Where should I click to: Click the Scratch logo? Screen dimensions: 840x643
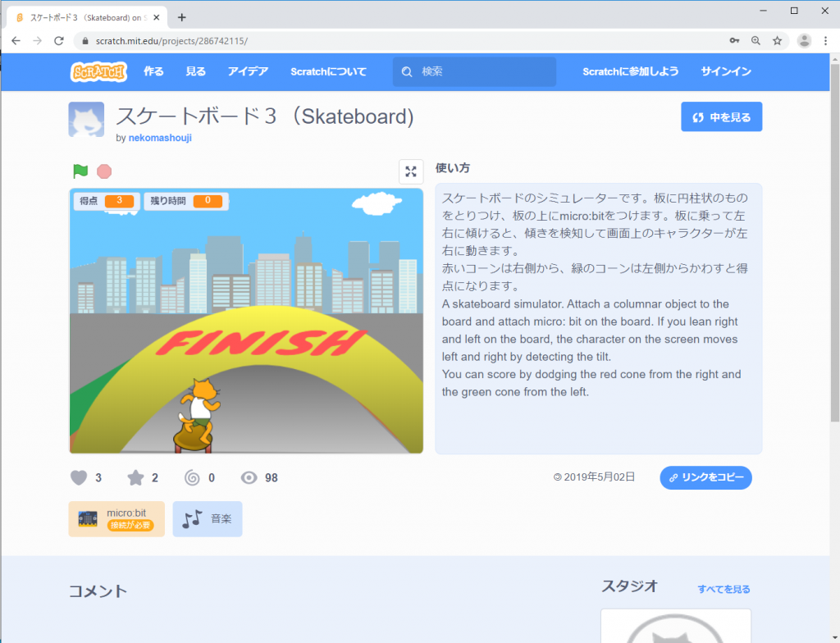98,71
